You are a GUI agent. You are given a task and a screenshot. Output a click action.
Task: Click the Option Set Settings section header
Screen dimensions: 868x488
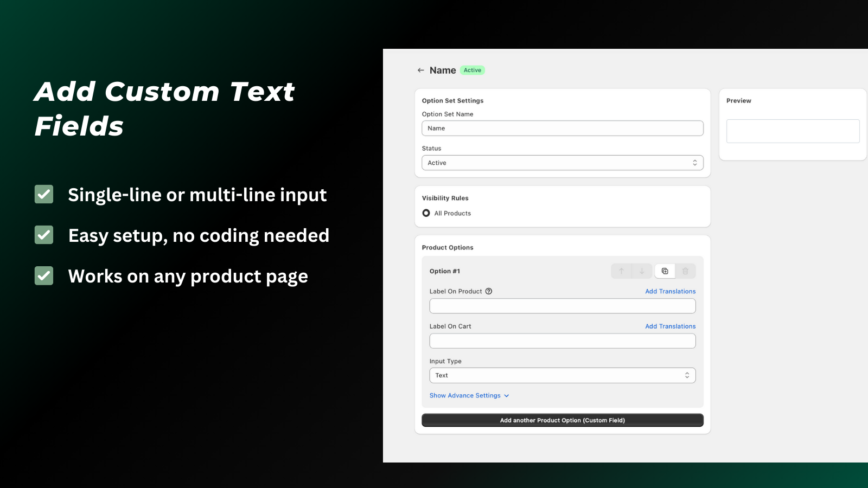pyautogui.click(x=453, y=100)
